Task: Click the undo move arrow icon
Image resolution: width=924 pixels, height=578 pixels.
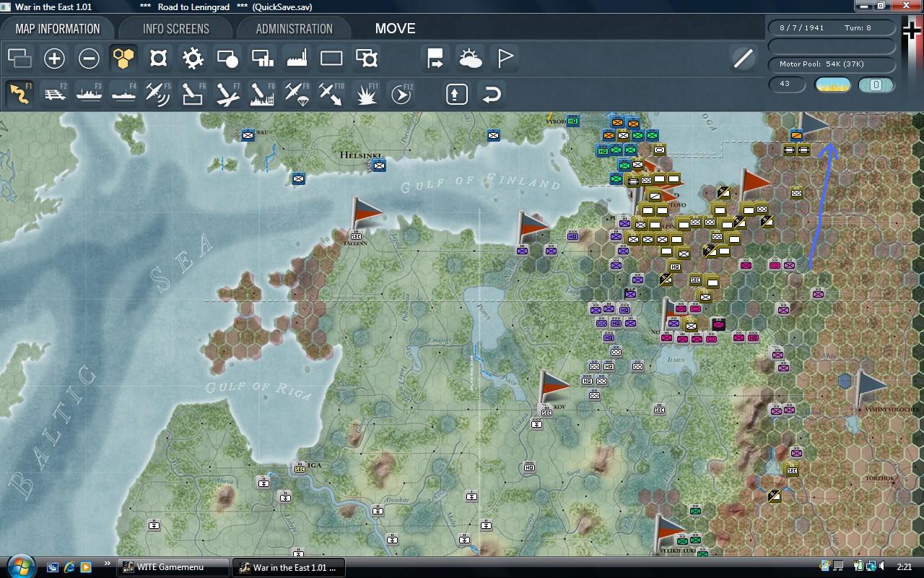Action: tap(492, 94)
